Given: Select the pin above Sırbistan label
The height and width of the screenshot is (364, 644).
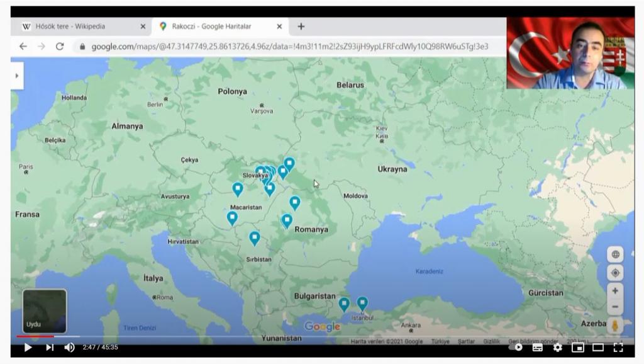Looking at the screenshot, I should point(255,237).
